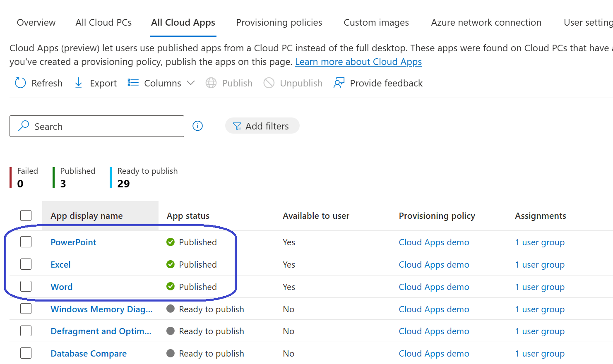Sort by App display name column
The image size is (613, 364).
[87, 216]
